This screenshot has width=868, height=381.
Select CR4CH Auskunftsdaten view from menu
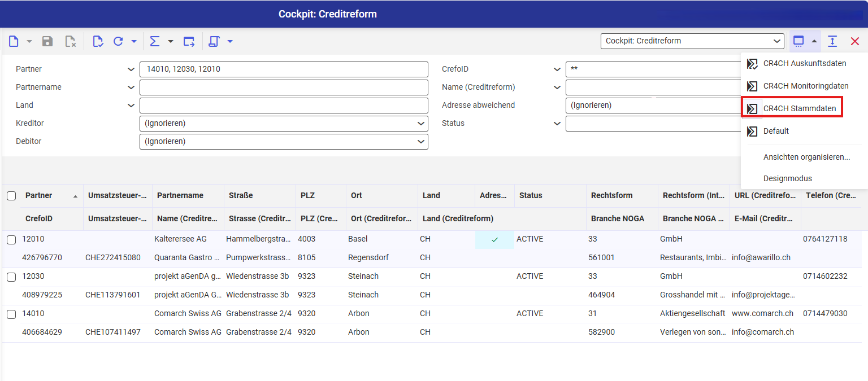(804, 63)
